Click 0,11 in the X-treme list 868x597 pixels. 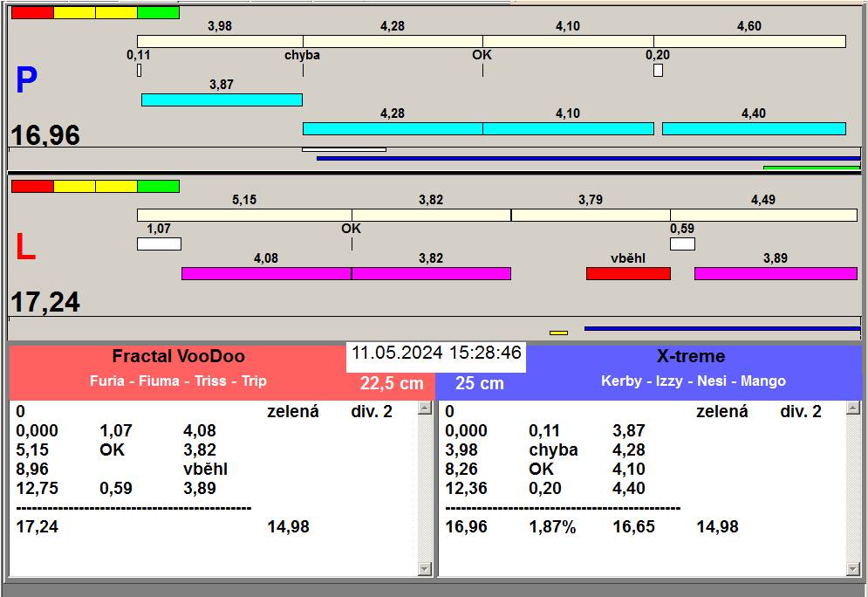point(544,431)
